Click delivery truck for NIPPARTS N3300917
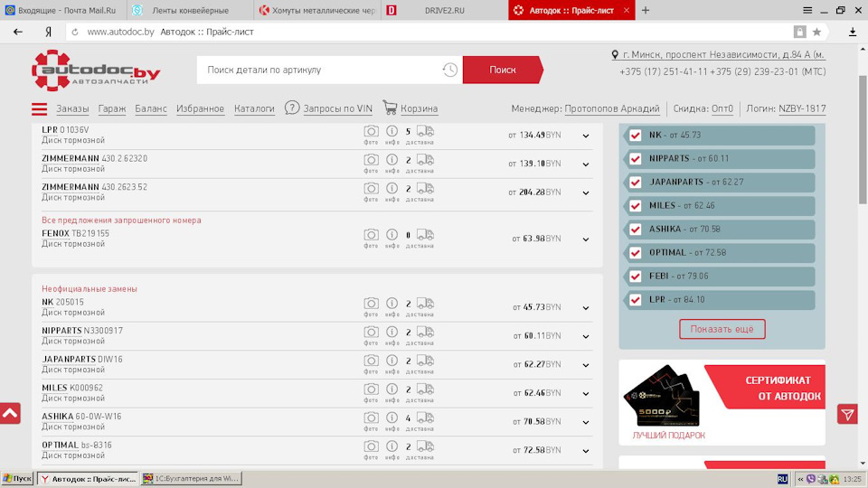 [425, 332]
